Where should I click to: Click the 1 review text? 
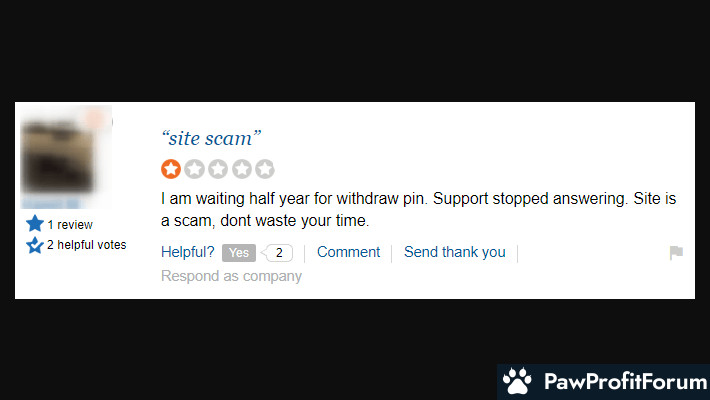(x=70, y=225)
